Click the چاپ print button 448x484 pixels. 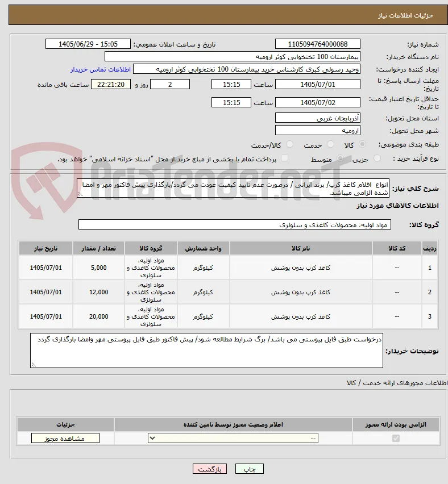250,469
